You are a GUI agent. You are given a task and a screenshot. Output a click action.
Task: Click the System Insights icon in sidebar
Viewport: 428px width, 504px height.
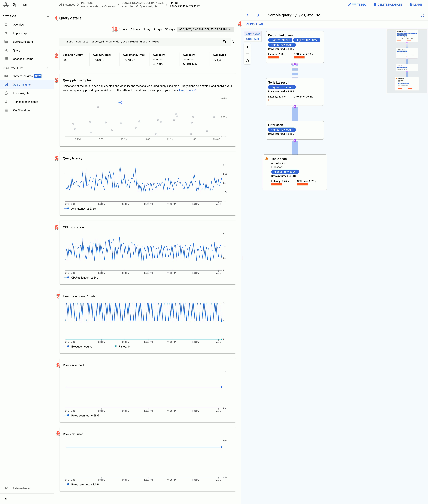click(6, 76)
